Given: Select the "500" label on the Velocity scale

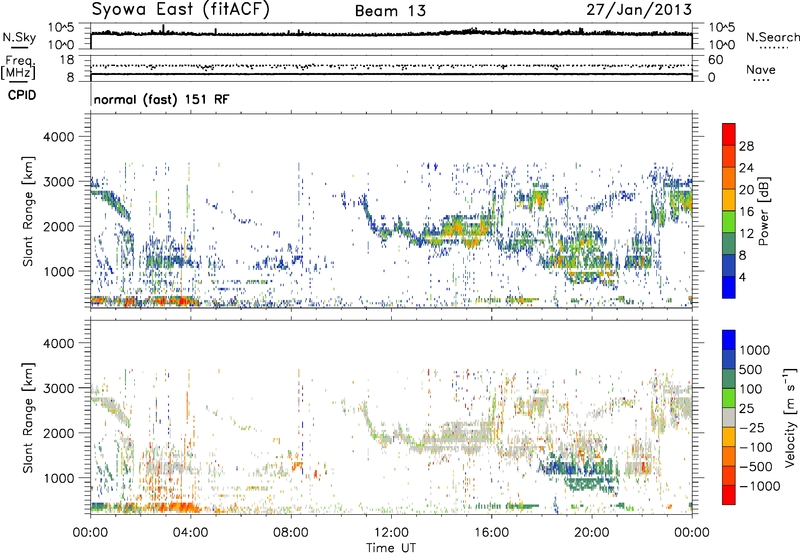Looking at the screenshot, I should (751, 369).
